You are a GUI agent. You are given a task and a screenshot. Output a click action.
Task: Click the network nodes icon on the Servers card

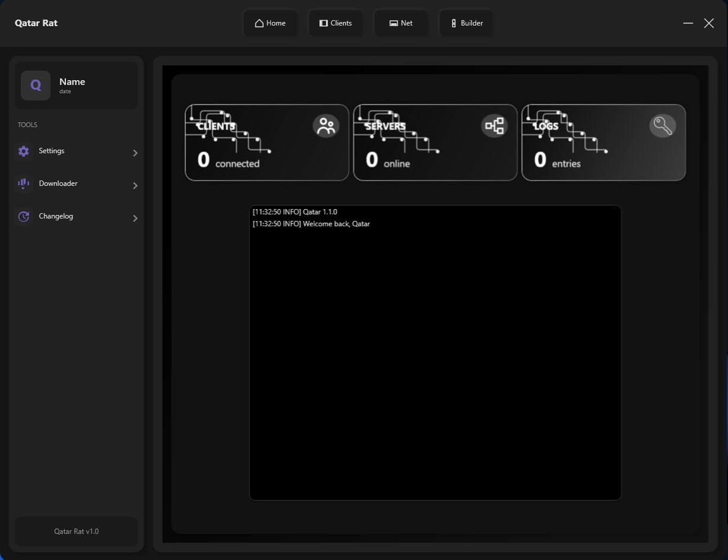(495, 125)
